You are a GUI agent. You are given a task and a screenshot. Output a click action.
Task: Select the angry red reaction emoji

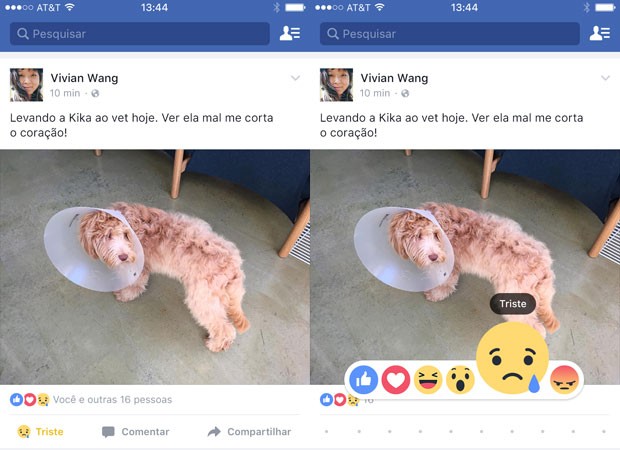(x=565, y=380)
